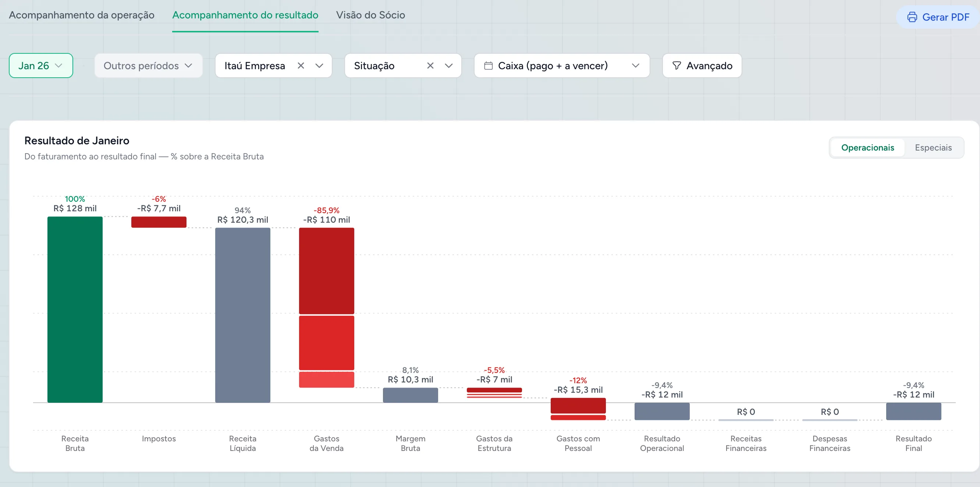Click the Resultado de Janeiro heading

tap(77, 141)
